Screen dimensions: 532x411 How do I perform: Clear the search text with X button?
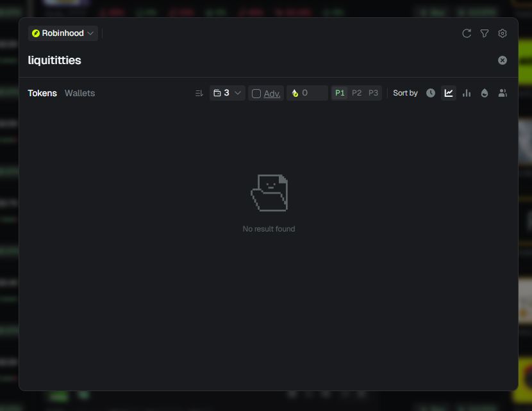point(503,60)
